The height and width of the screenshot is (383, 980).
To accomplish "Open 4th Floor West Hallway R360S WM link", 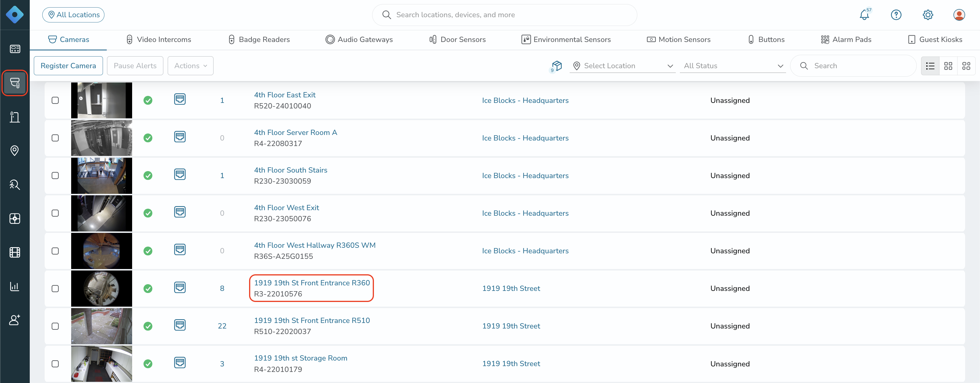I will click(x=315, y=245).
